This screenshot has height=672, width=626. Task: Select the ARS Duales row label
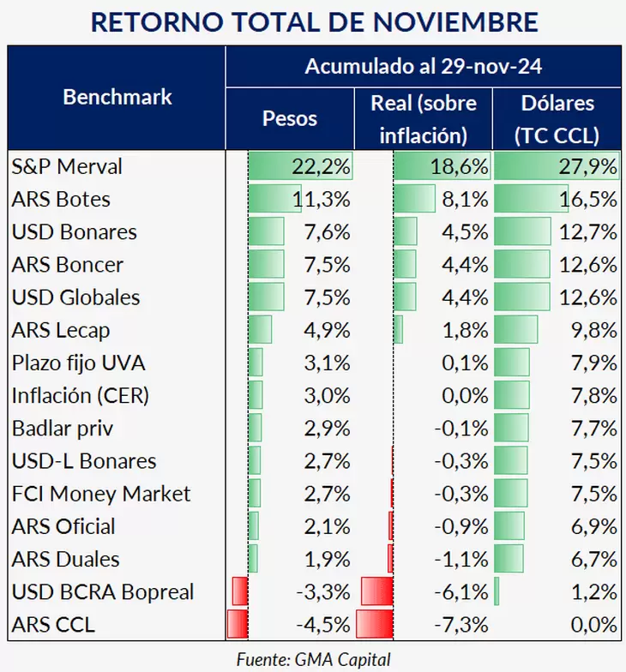[x=65, y=559]
